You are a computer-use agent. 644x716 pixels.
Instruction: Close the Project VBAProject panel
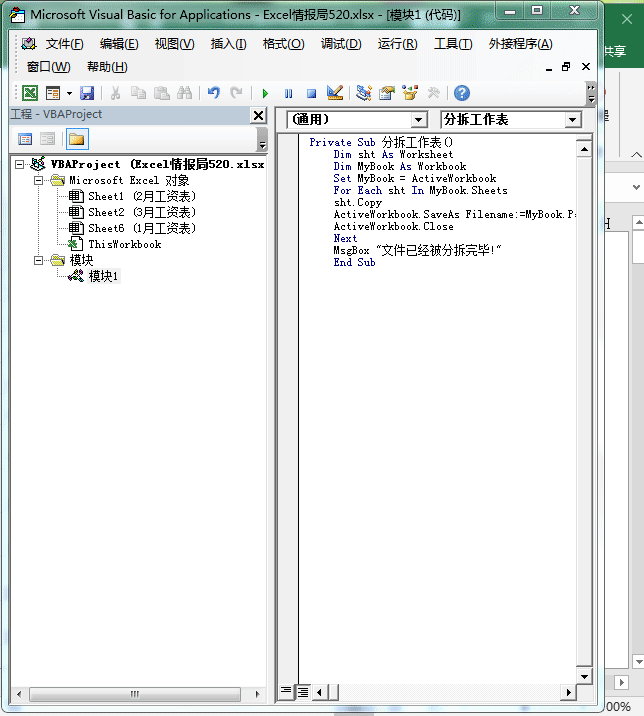pyautogui.click(x=259, y=116)
